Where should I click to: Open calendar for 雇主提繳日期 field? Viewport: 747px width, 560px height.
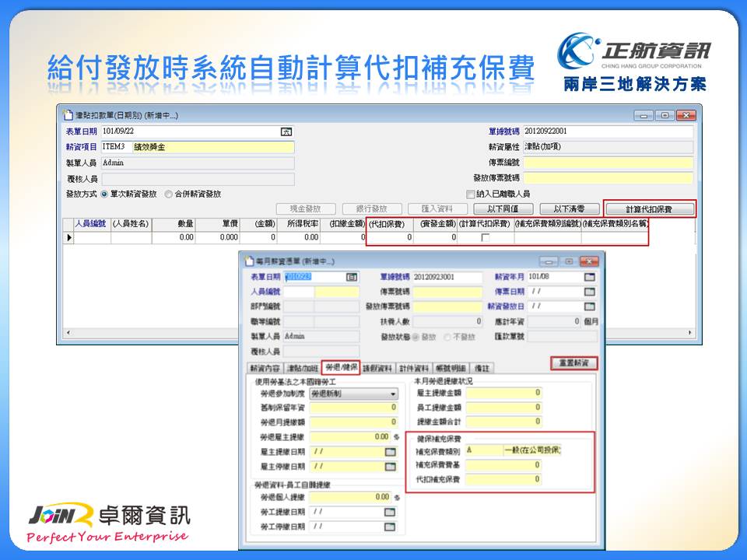[390, 451]
